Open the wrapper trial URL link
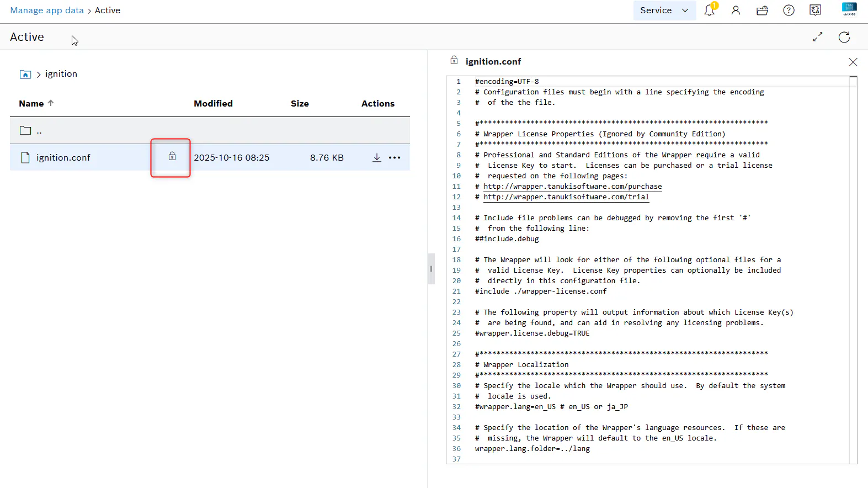The image size is (868, 488). pos(566,197)
